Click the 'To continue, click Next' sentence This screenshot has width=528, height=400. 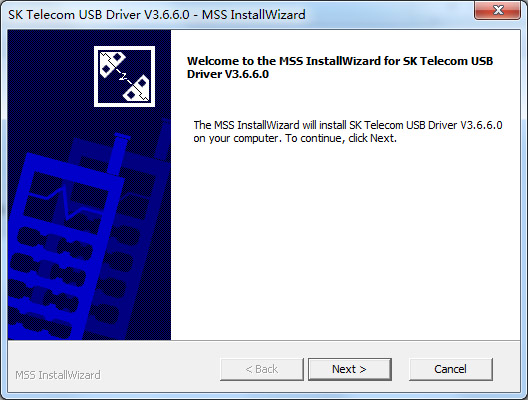(x=341, y=138)
